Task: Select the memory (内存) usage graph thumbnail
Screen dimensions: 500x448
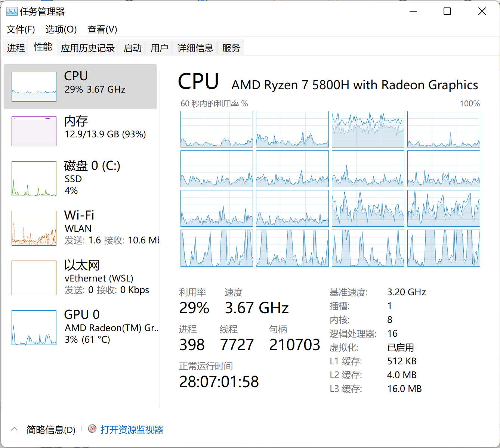Action: pyautogui.click(x=34, y=131)
